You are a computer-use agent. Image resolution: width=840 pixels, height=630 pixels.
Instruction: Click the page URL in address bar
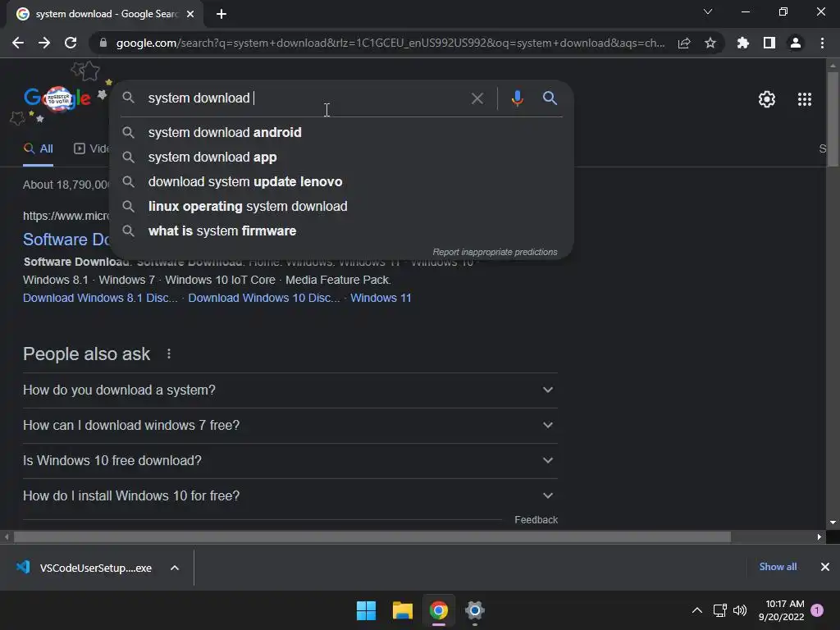pos(390,43)
